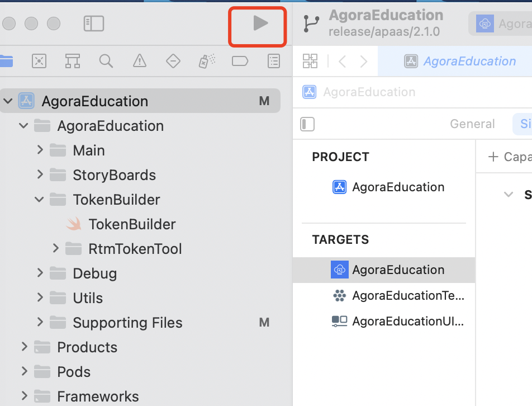Expand the Supporting Files folder
Image resolution: width=532 pixels, height=406 pixels.
coord(40,322)
